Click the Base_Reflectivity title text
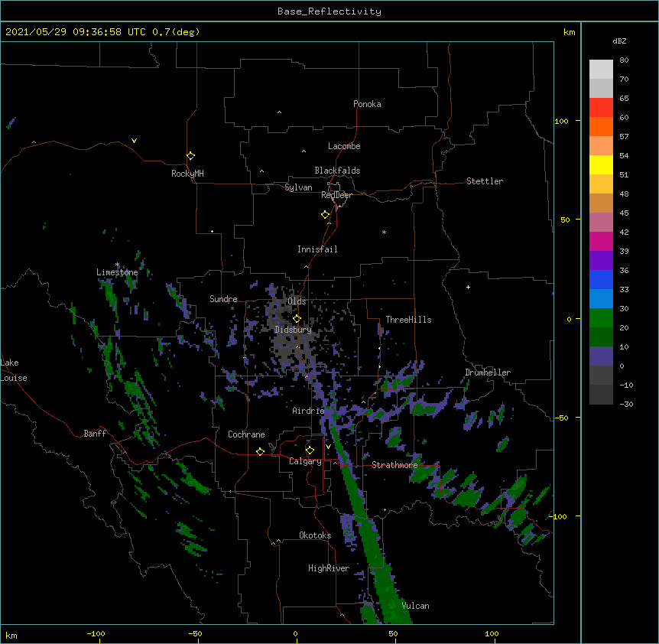659x644 pixels. (x=329, y=11)
